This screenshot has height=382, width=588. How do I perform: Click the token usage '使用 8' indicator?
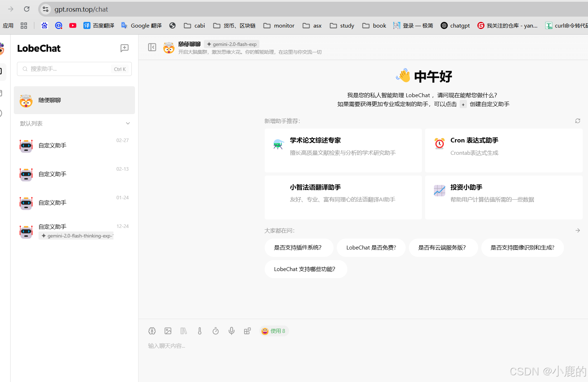point(274,331)
